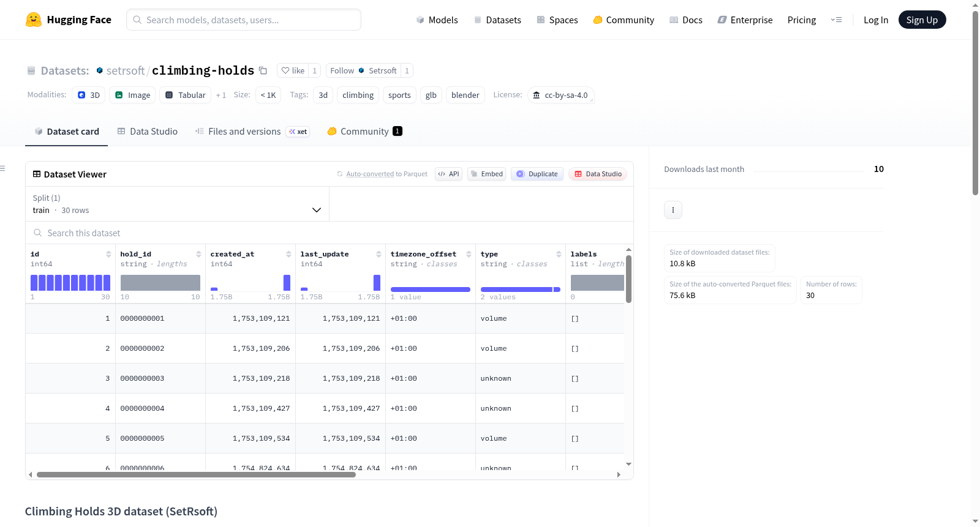This screenshot has width=980, height=527.
Task: Sort hold_id column via its sort icon
Action: coord(198,254)
